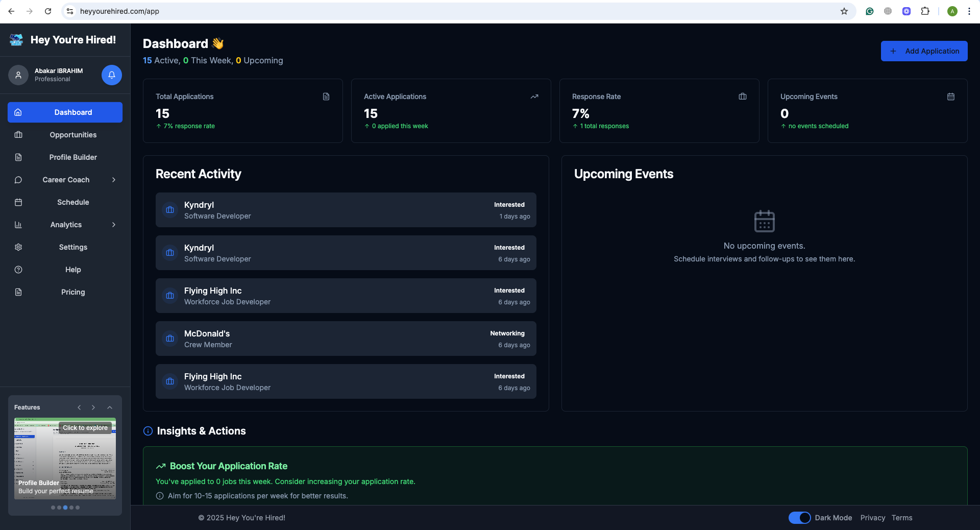The height and width of the screenshot is (530, 980).
Task: Expand the Career Coach submenu
Action: pyautogui.click(x=114, y=180)
